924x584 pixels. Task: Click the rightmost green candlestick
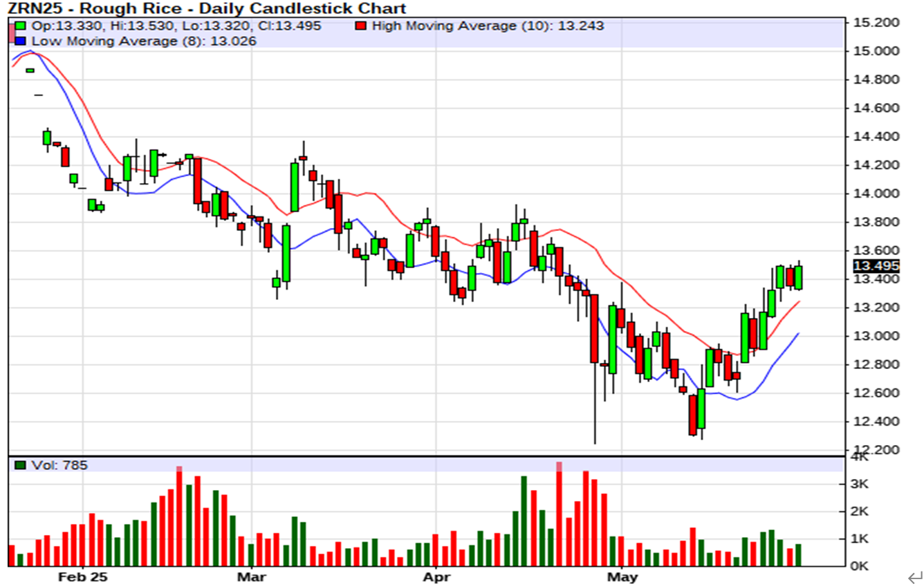(x=798, y=277)
